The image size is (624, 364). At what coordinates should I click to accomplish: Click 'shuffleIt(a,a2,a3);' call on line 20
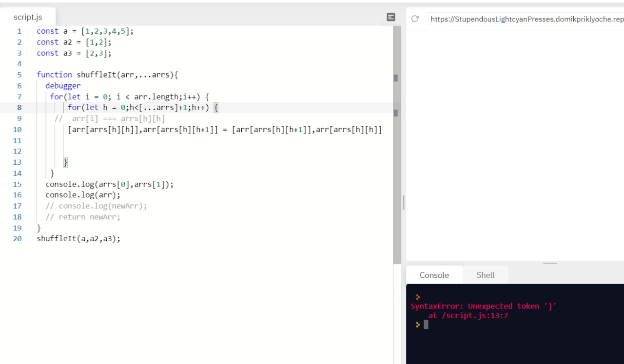(78, 239)
